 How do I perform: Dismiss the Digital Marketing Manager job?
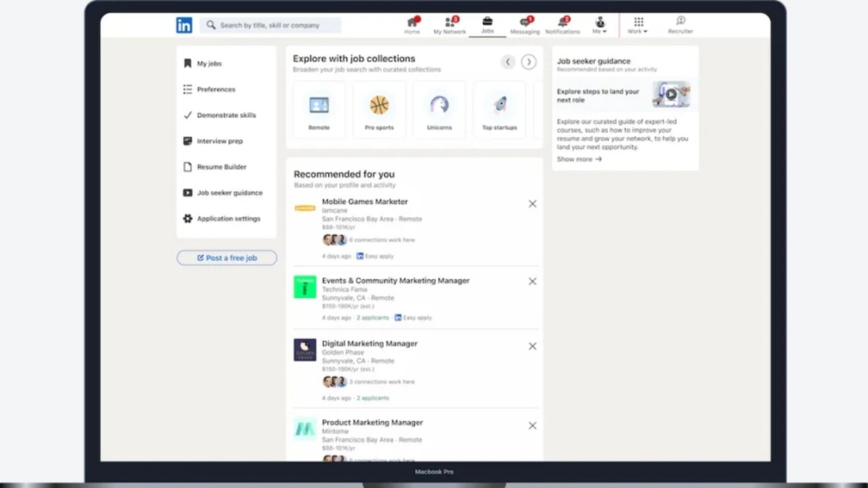(x=532, y=346)
